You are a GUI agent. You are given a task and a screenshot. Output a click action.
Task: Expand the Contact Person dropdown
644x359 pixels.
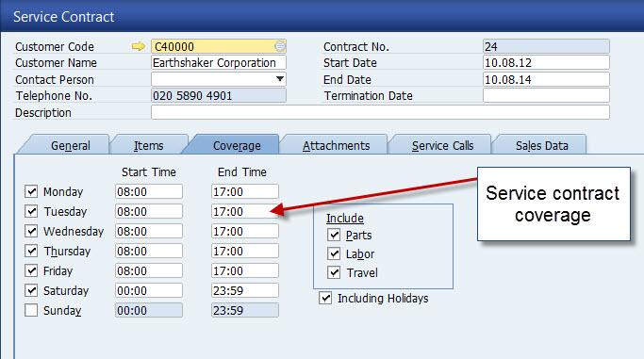280,79
